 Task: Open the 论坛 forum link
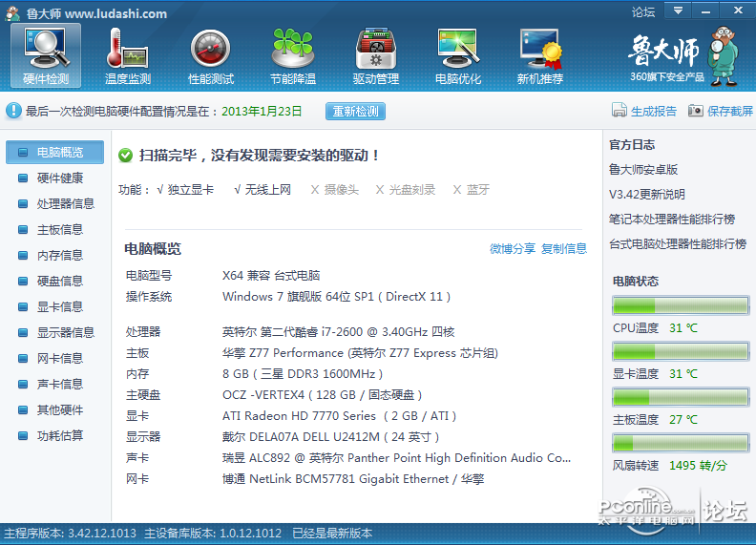[643, 12]
